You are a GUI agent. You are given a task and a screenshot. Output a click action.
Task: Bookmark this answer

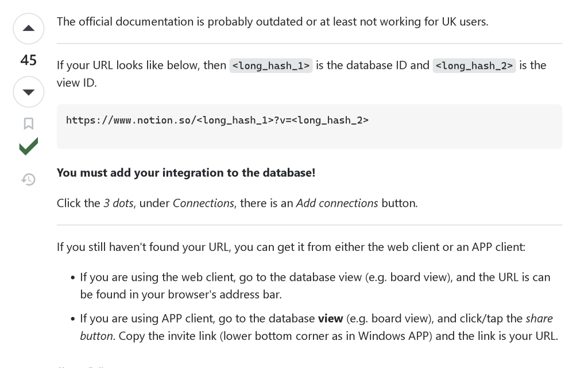(x=29, y=123)
